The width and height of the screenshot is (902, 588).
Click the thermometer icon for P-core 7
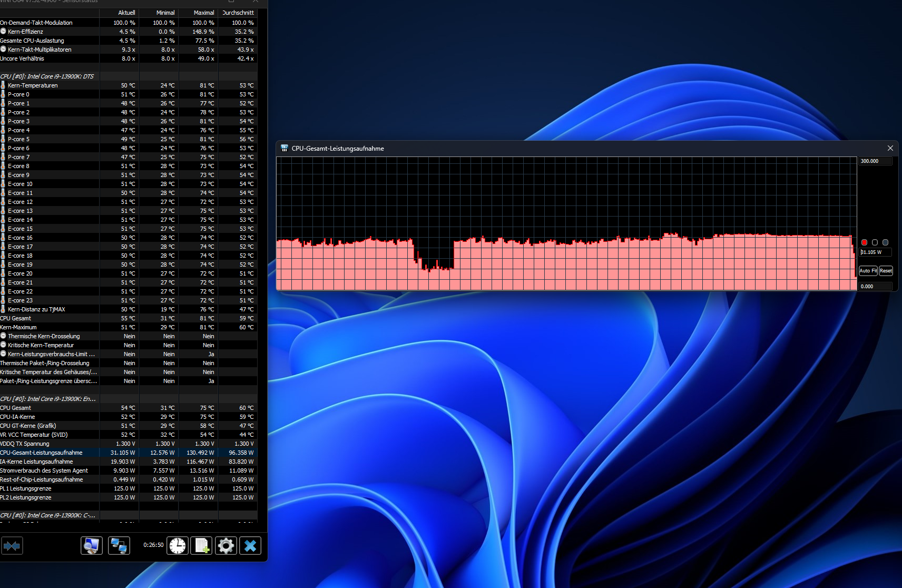point(3,157)
